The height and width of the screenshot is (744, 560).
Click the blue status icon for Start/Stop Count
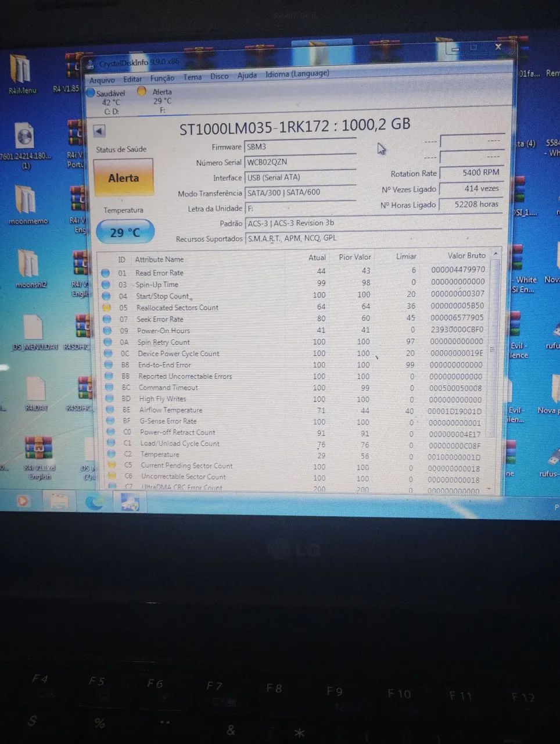[106, 296]
